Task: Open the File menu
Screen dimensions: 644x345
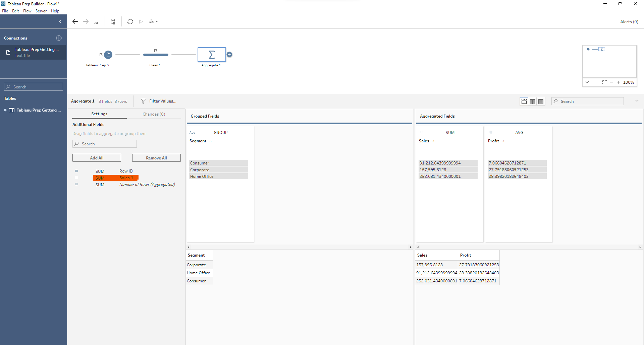Action: [x=5, y=11]
